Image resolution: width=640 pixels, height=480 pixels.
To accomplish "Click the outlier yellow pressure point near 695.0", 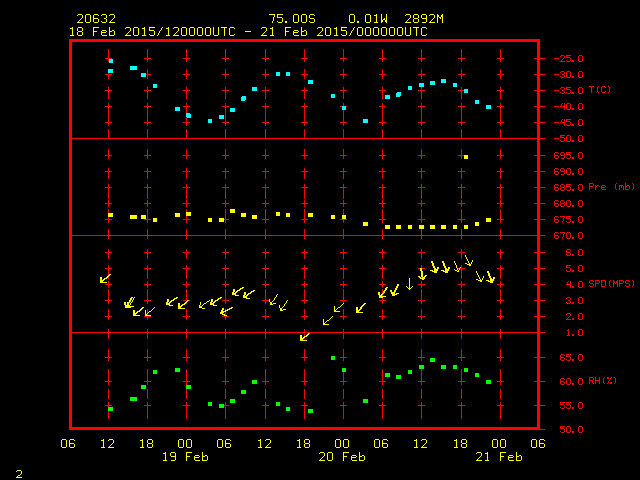I will pyautogui.click(x=466, y=157).
